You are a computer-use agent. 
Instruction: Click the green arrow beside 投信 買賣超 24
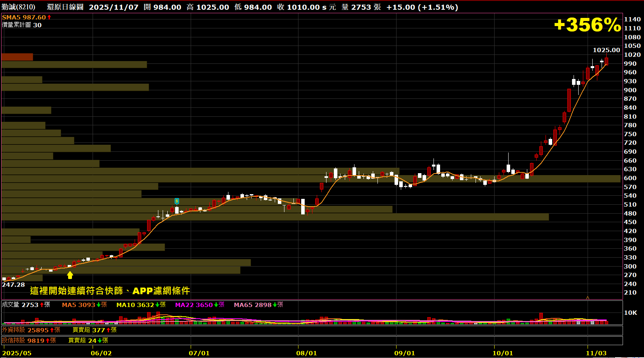[100, 340]
